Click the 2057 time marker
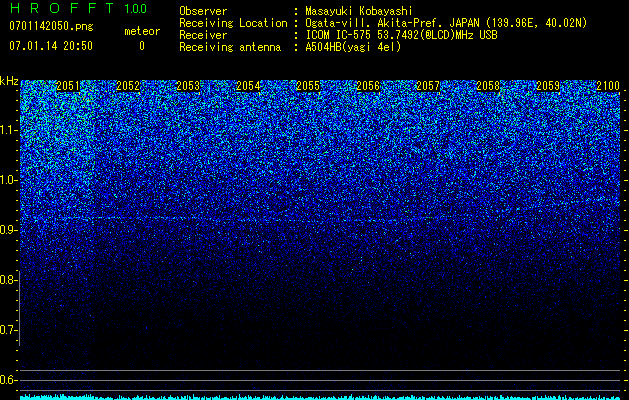This screenshot has width=629, height=400. pos(428,86)
